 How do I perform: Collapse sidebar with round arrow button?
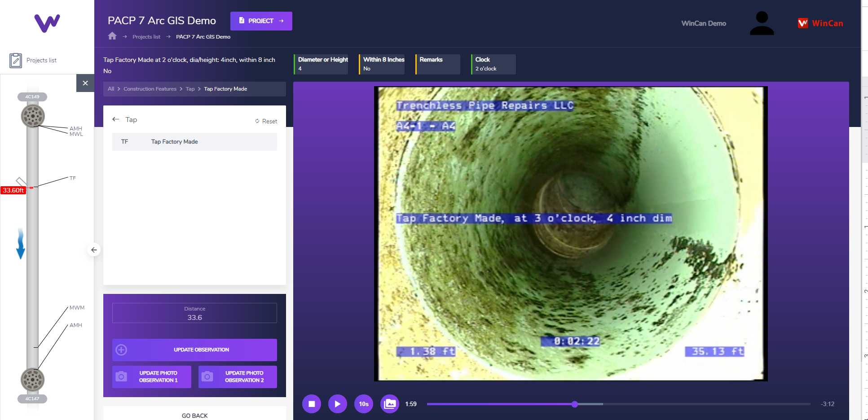click(94, 250)
